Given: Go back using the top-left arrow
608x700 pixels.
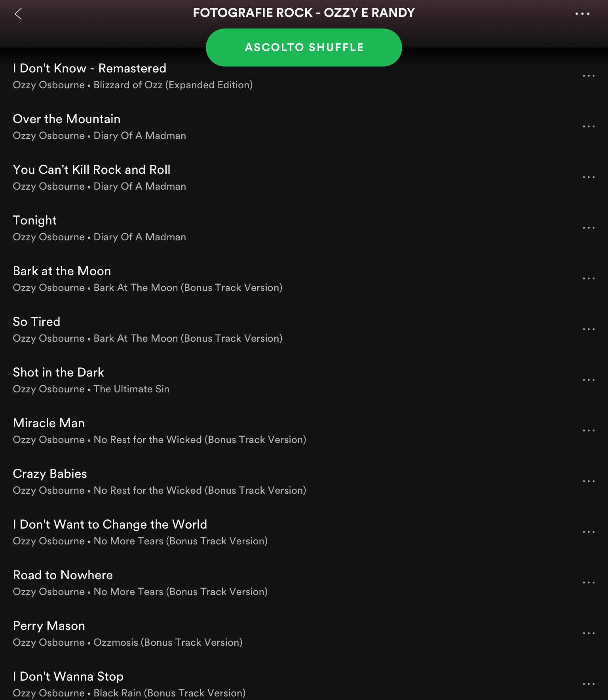Looking at the screenshot, I should click(x=18, y=14).
